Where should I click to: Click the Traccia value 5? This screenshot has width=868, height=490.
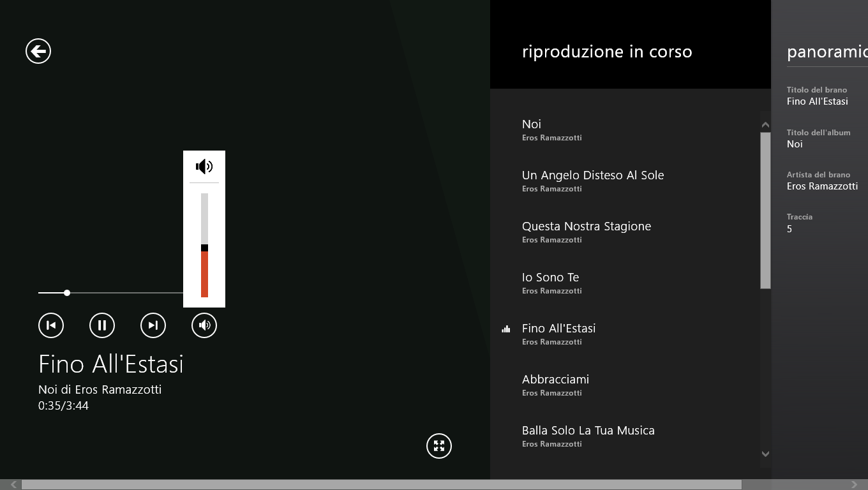click(x=789, y=229)
